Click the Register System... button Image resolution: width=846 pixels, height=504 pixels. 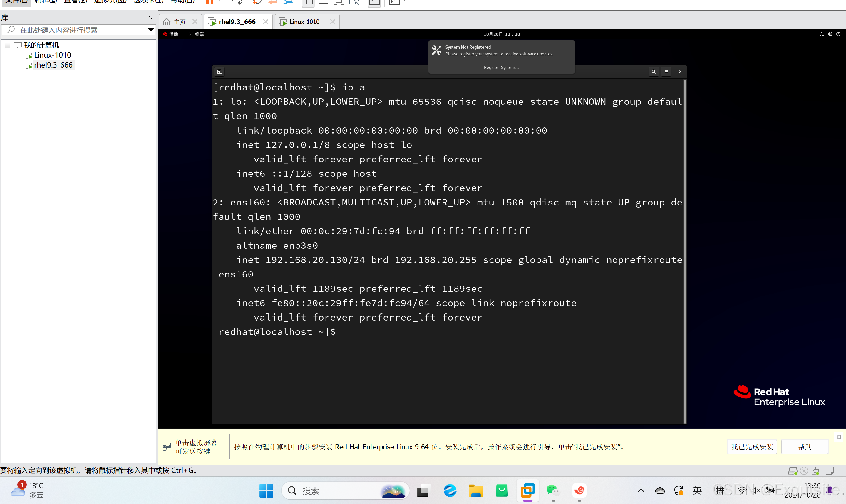[x=501, y=67]
